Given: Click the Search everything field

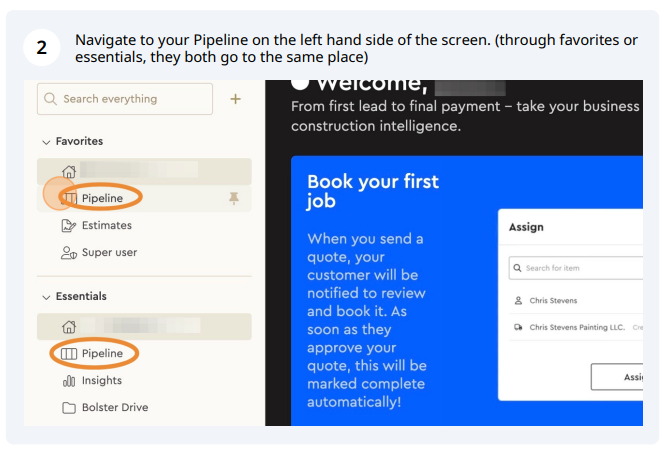Looking at the screenshot, I should click(125, 99).
